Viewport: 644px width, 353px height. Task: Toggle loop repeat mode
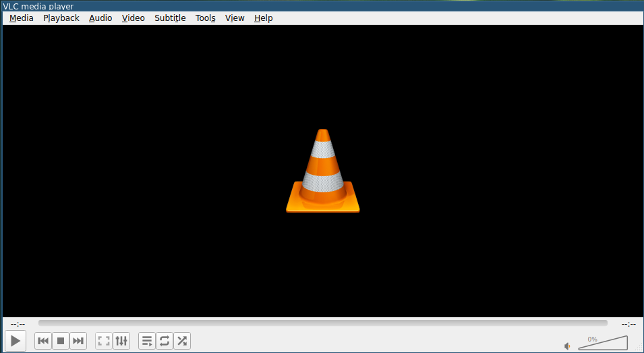(165, 341)
